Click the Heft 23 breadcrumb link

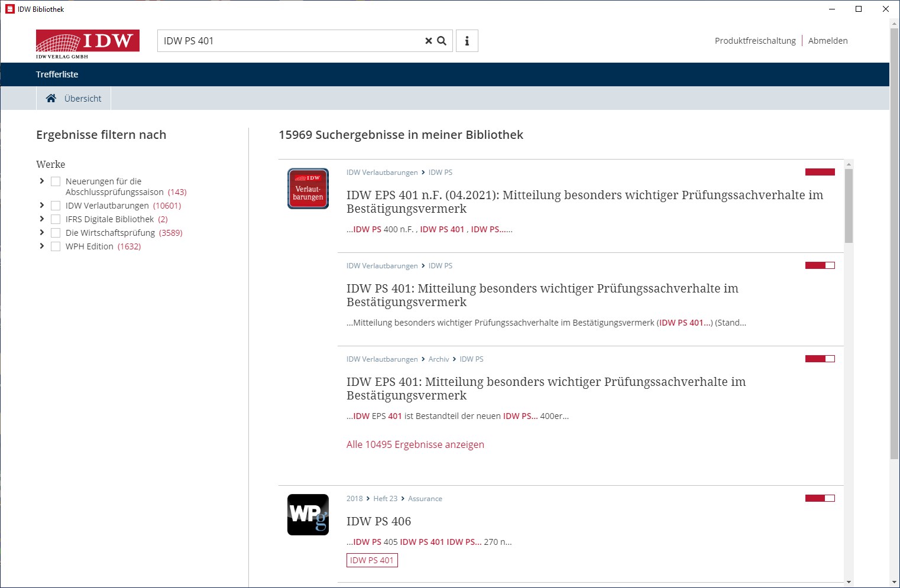point(386,499)
